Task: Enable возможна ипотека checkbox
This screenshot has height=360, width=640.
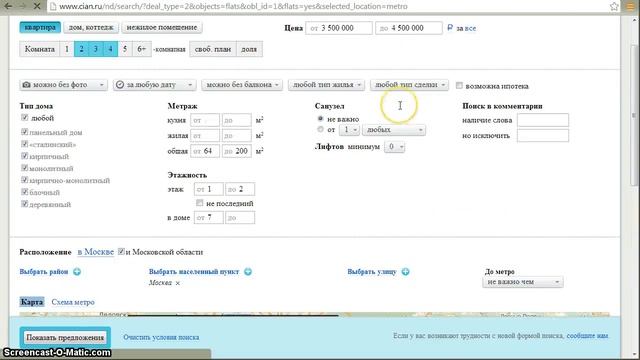Action: tap(459, 85)
